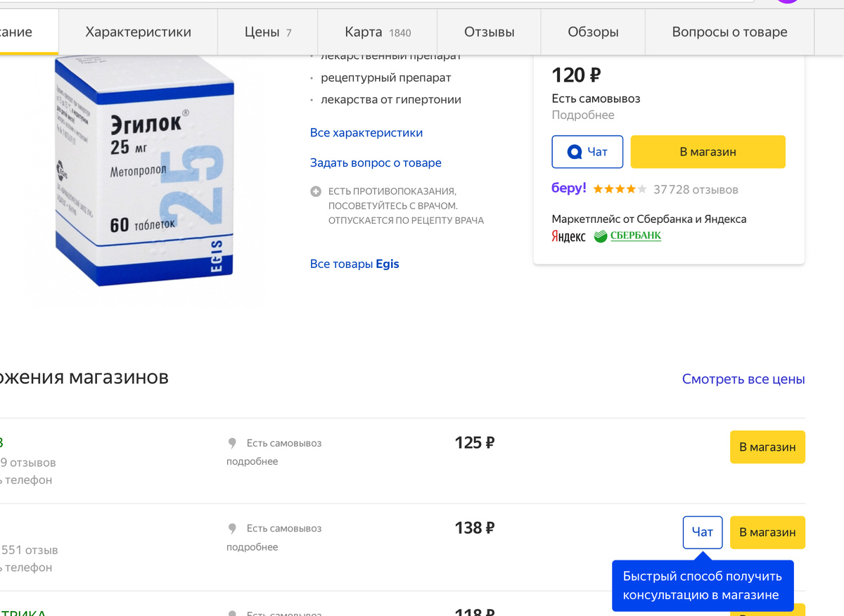Open the 37 728 отзывов reviews link
Viewport: 844px width, 616px height.
click(696, 189)
